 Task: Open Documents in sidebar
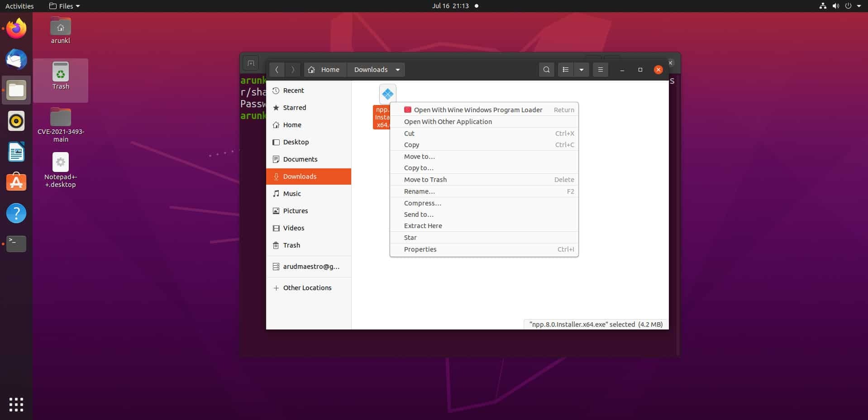309,159
